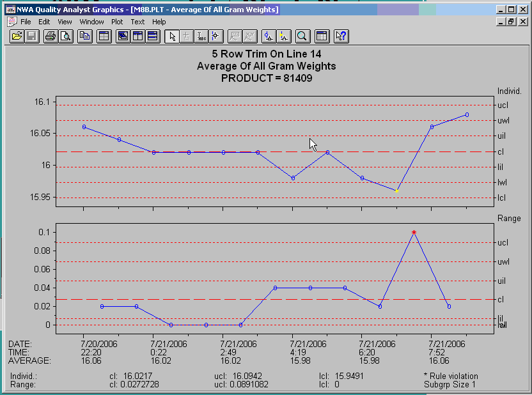Open the Plot menu
Image resolution: width=532 pixels, height=395 pixels.
(117, 22)
